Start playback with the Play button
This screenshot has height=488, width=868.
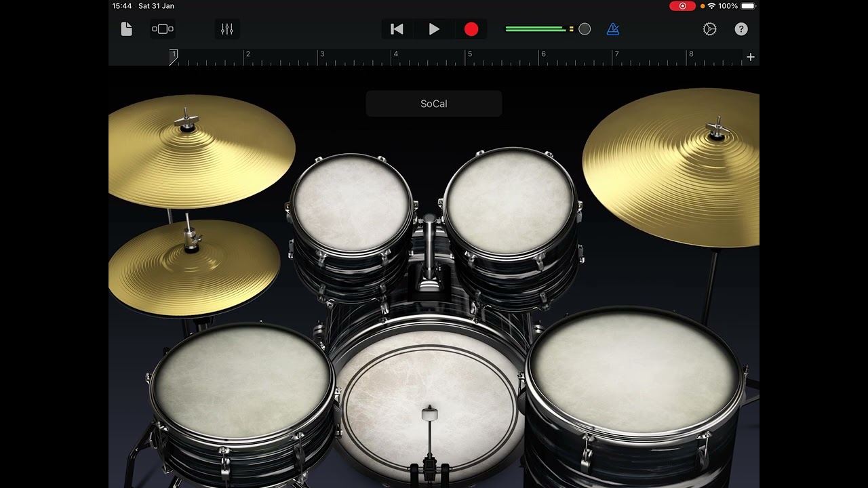point(434,29)
